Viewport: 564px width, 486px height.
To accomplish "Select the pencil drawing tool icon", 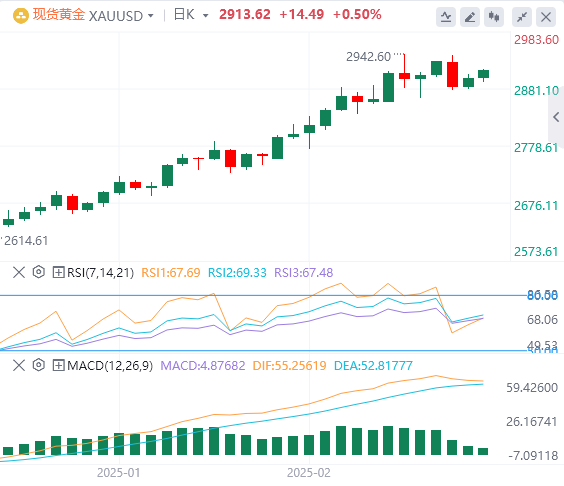I will point(470,17).
